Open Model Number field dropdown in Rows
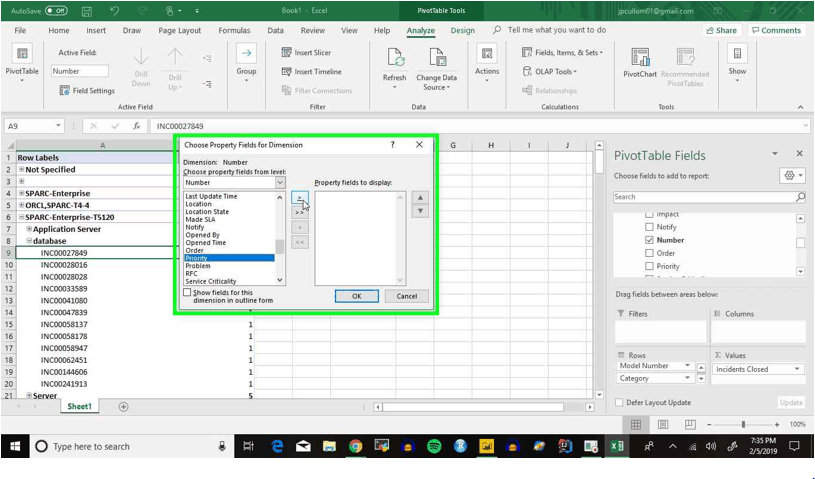This screenshot has width=815, height=479. tap(687, 366)
